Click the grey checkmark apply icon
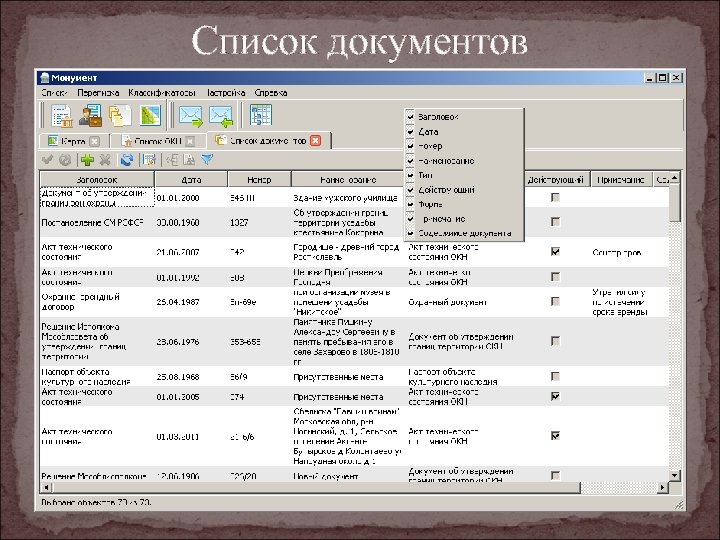720x540 pixels. click(47, 160)
